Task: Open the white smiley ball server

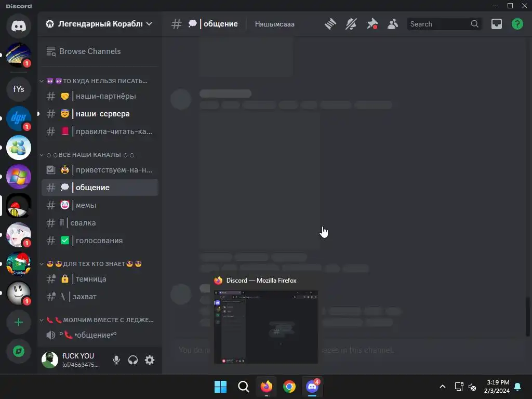Action: (19, 293)
